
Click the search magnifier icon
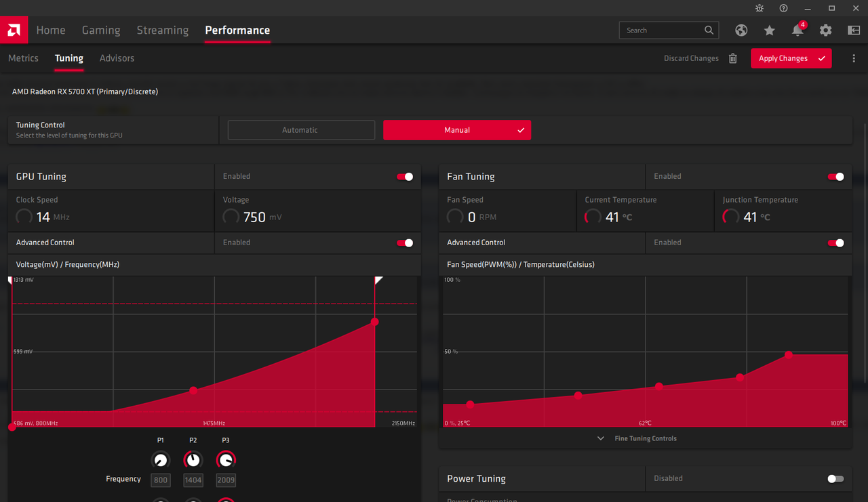pyautogui.click(x=709, y=30)
